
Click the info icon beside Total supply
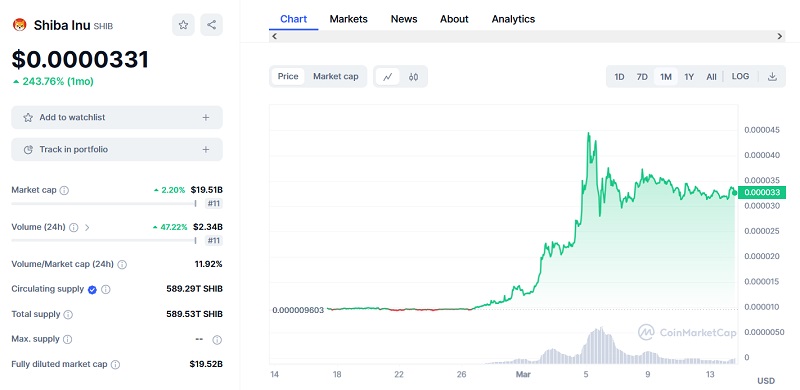click(68, 314)
